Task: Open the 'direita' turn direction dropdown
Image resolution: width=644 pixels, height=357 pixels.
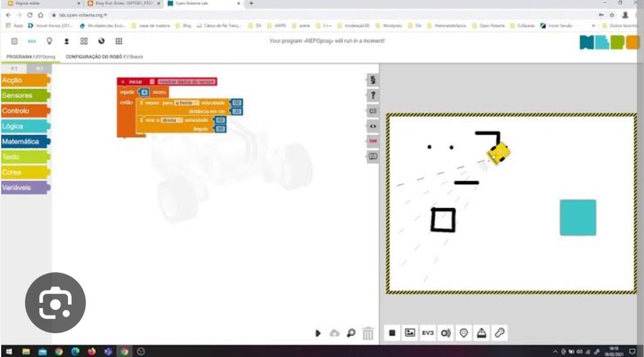Action: pyautogui.click(x=171, y=119)
